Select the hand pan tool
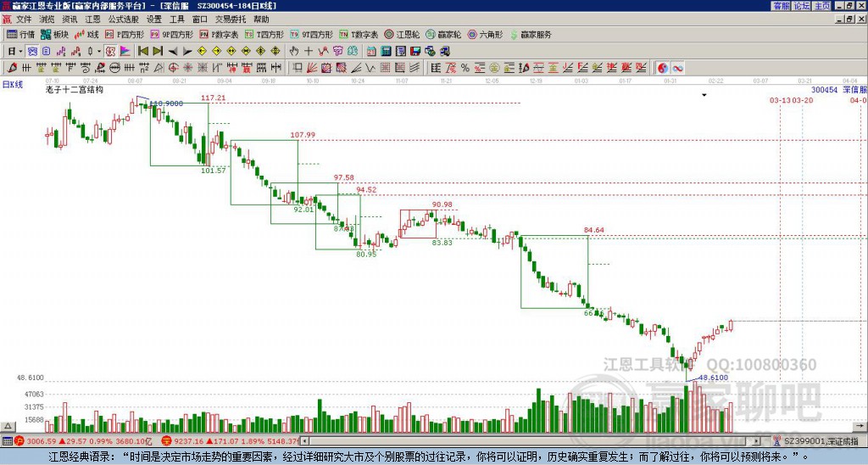This screenshot has width=868, height=465. [294, 52]
